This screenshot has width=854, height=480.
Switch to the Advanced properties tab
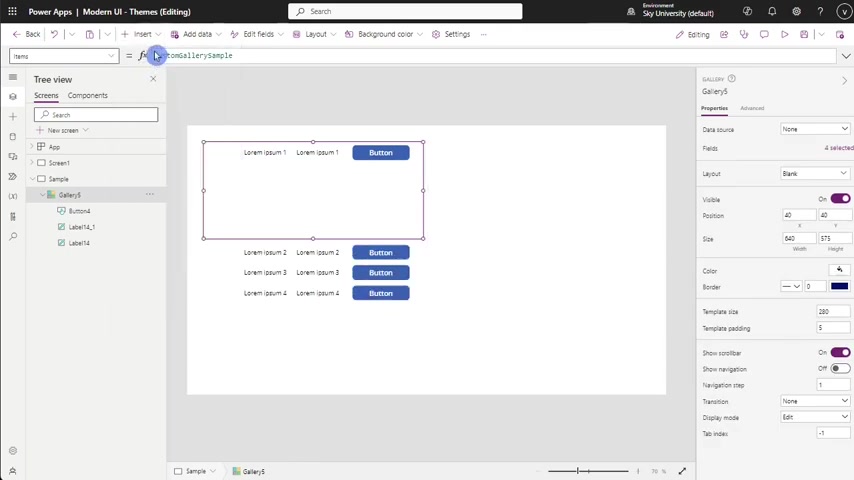752,108
